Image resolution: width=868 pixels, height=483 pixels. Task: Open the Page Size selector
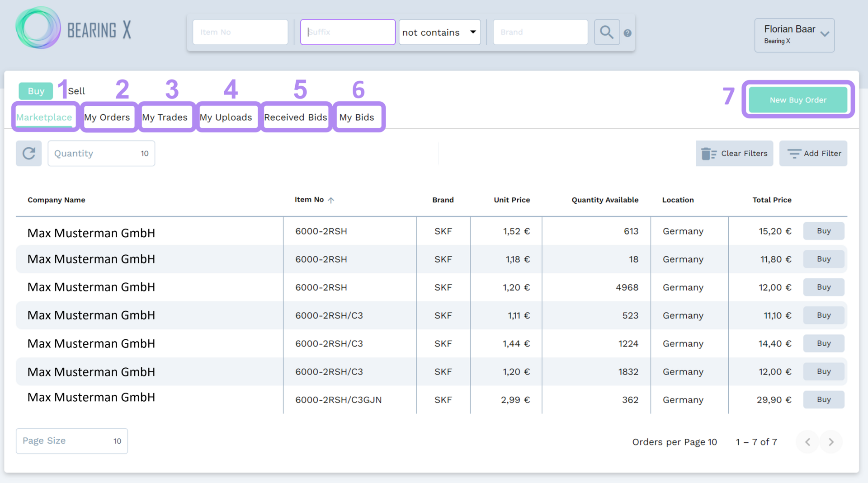point(72,441)
